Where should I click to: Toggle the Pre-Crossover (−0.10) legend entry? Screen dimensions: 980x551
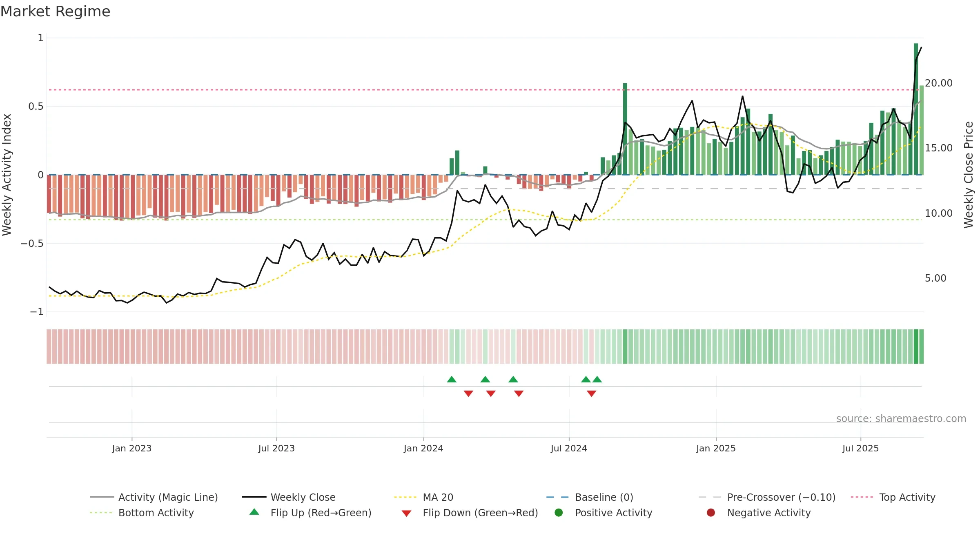767,497
